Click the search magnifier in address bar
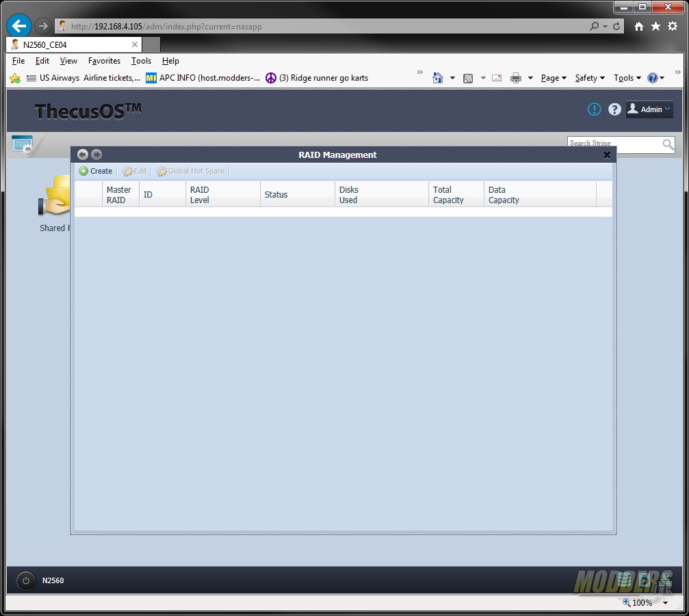 tap(594, 27)
